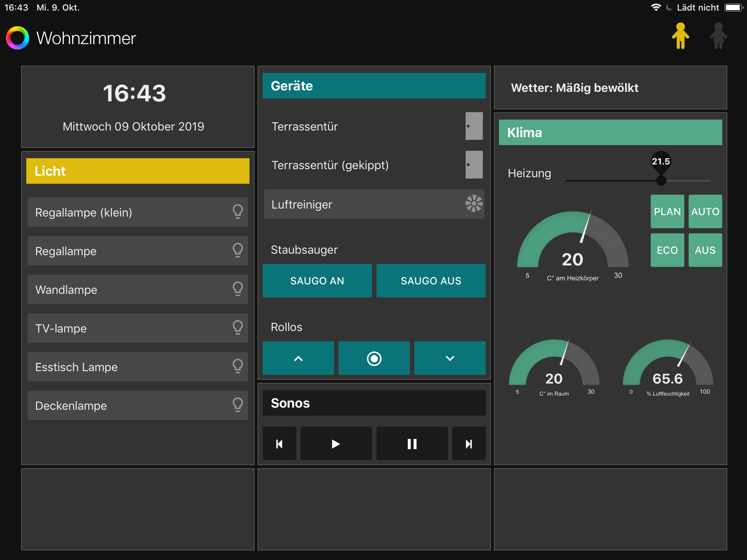Raise Rollos with the up chevron
747x560 pixels.
point(298,358)
